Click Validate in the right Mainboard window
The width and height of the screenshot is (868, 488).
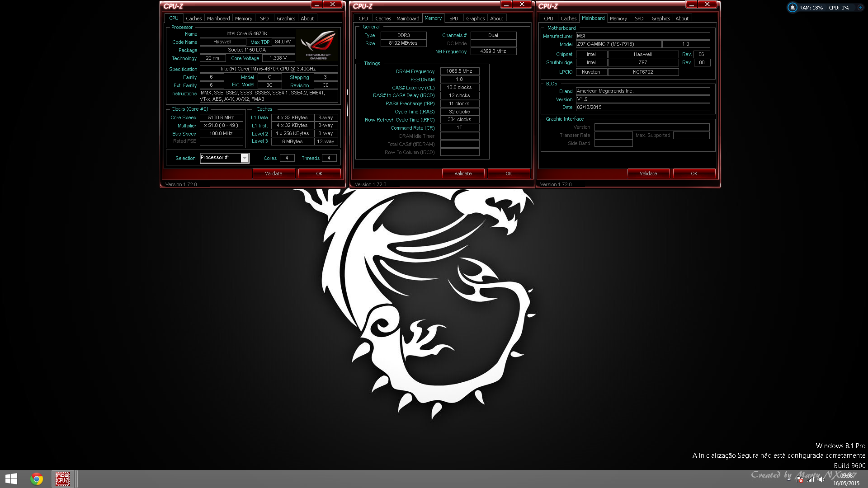(648, 174)
